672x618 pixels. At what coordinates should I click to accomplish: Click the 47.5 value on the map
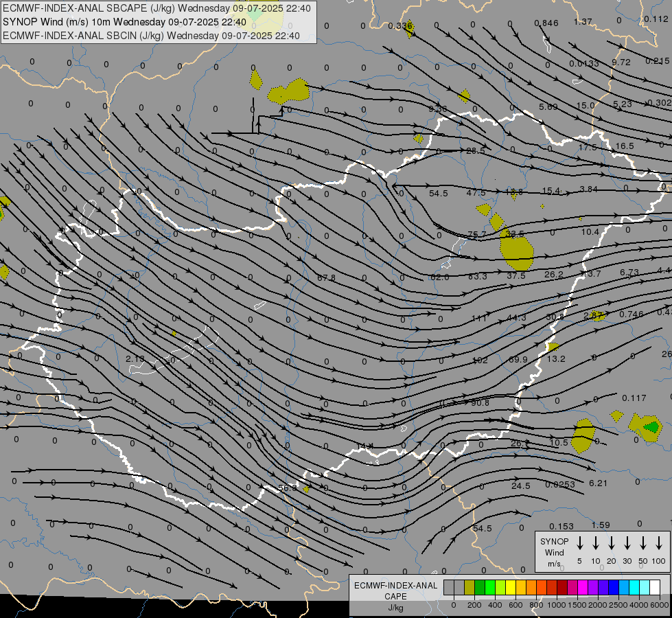[x=476, y=193]
